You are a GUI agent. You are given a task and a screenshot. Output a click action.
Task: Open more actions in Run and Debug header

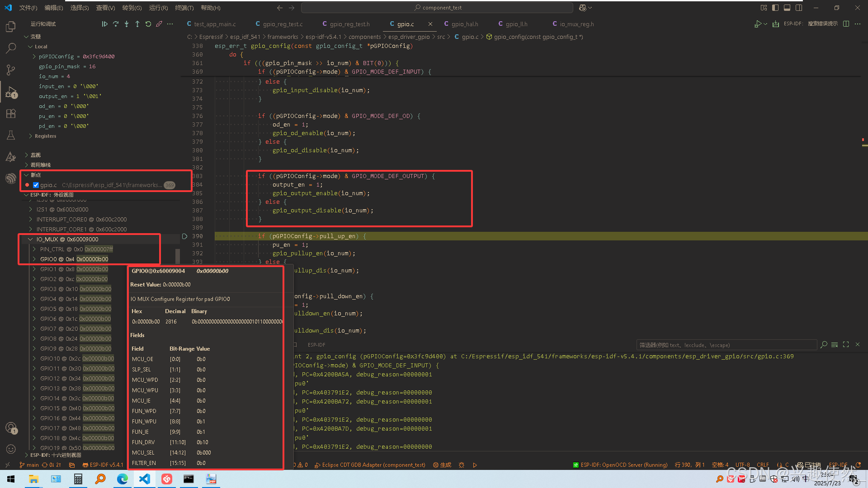170,24
